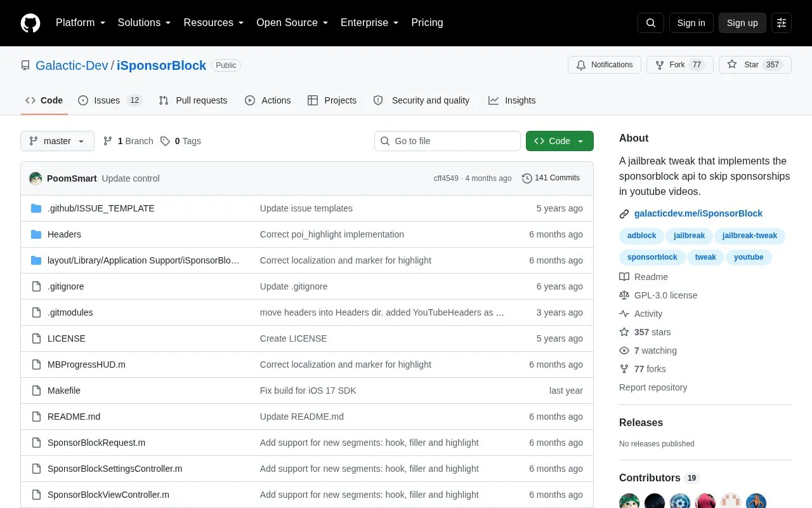Open the appearance settings icon button

[x=782, y=23]
